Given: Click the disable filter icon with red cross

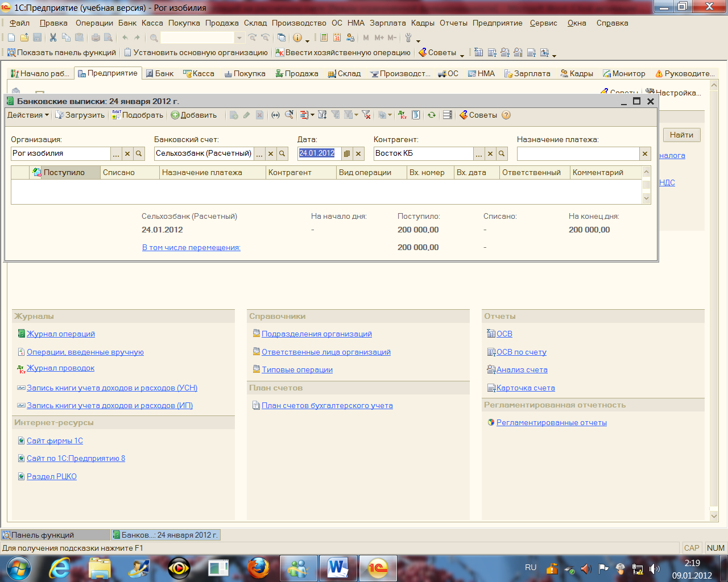Looking at the screenshot, I should [x=366, y=115].
